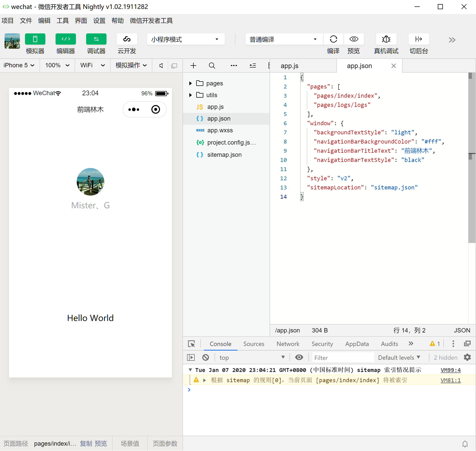The image size is (476, 451).
Task: Open the VM99:4 source link
Action: pyautogui.click(x=451, y=370)
